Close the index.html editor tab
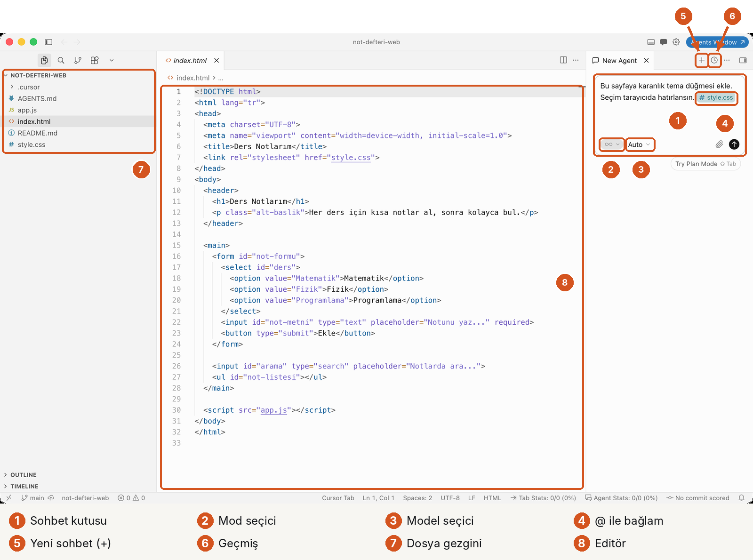 (216, 60)
